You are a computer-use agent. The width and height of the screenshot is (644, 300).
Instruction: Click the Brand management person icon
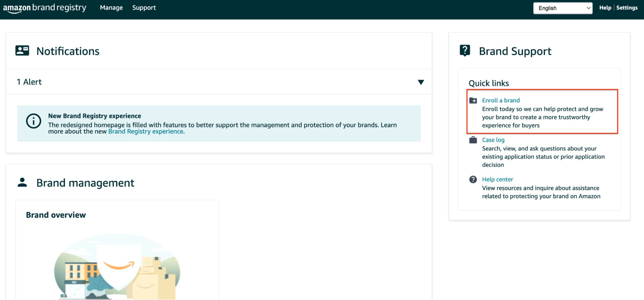coord(22,183)
